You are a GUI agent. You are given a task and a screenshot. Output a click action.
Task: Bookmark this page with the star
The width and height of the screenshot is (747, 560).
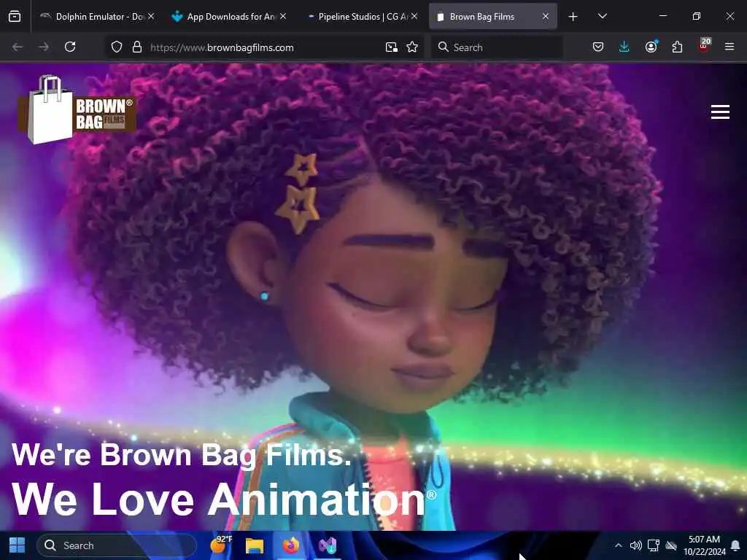tap(413, 47)
